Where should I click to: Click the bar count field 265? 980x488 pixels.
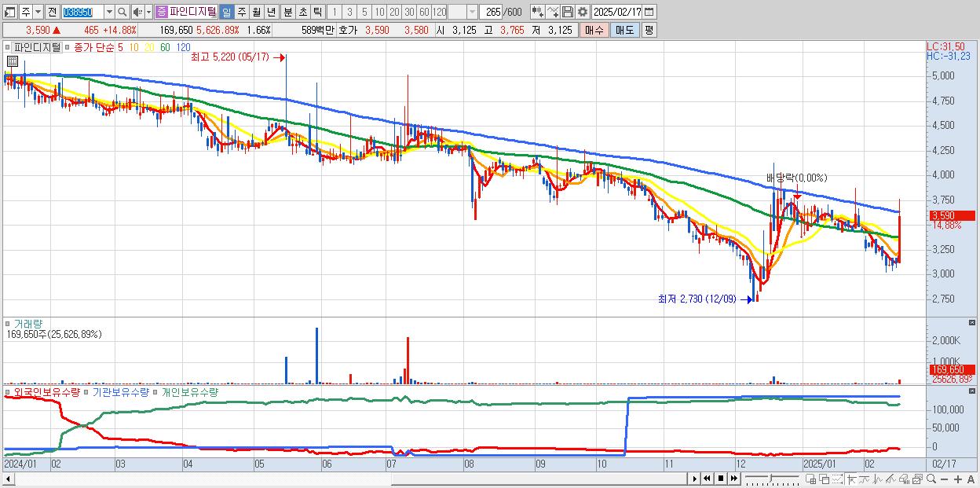pyautogui.click(x=492, y=12)
